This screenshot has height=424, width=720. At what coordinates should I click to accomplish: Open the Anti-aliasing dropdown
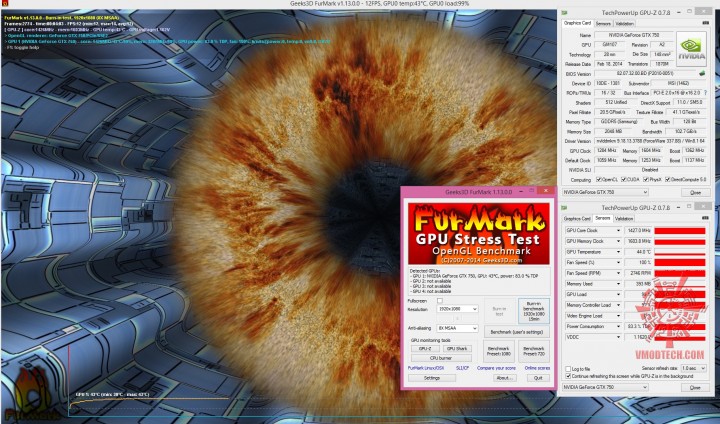pos(457,328)
